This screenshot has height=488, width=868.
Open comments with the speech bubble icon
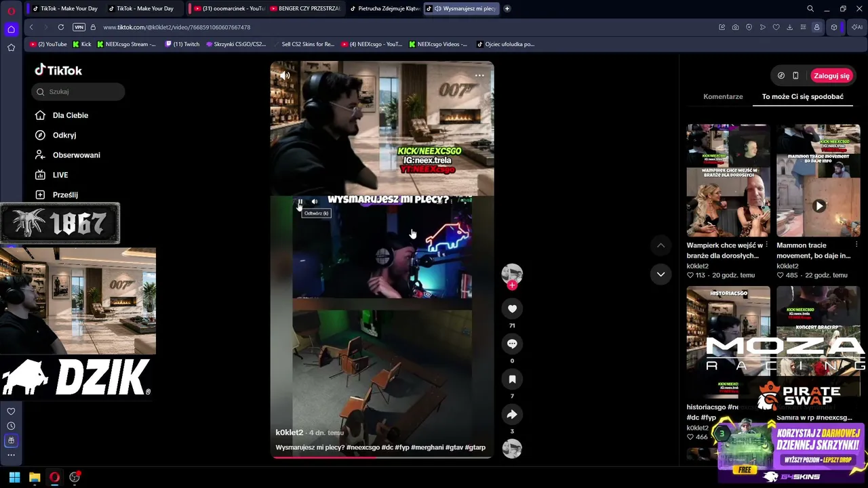[x=512, y=344]
